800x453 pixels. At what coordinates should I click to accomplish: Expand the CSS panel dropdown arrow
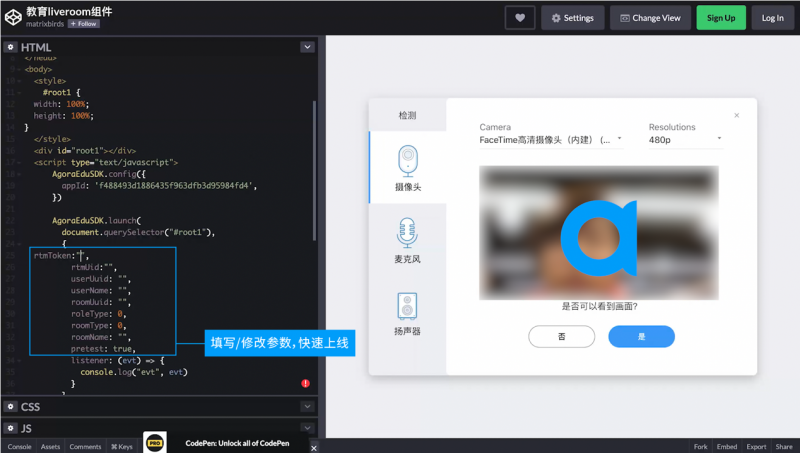tap(307, 407)
